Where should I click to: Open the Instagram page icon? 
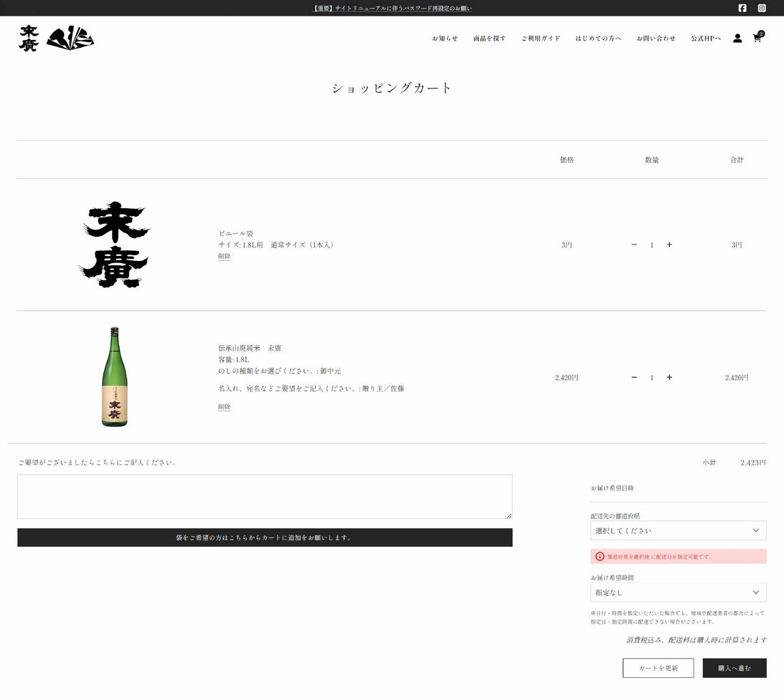[x=761, y=8]
